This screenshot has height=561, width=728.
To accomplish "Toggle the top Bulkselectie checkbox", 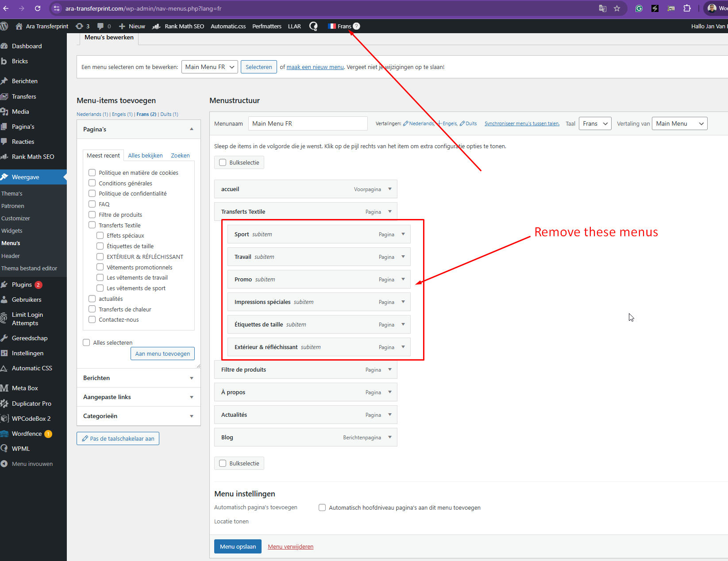I will [223, 162].
